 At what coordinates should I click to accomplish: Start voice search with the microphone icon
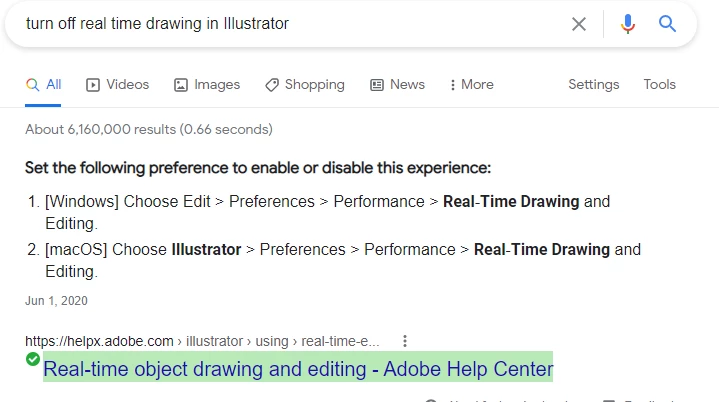(628, 24)
